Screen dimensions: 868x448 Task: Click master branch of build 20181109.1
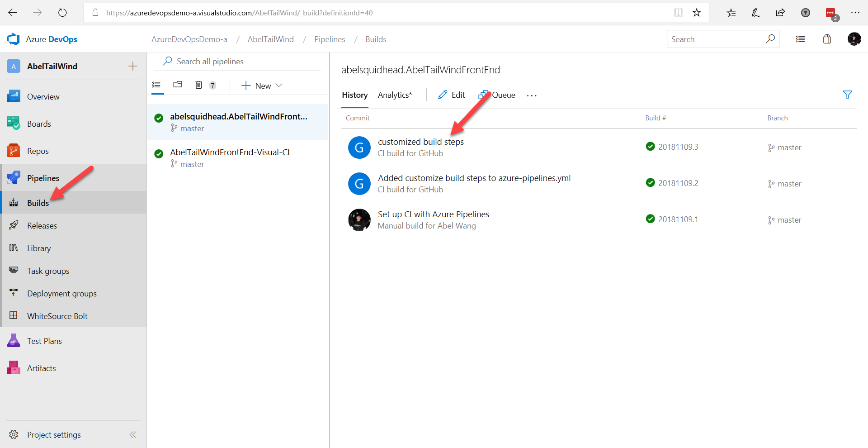784,220
